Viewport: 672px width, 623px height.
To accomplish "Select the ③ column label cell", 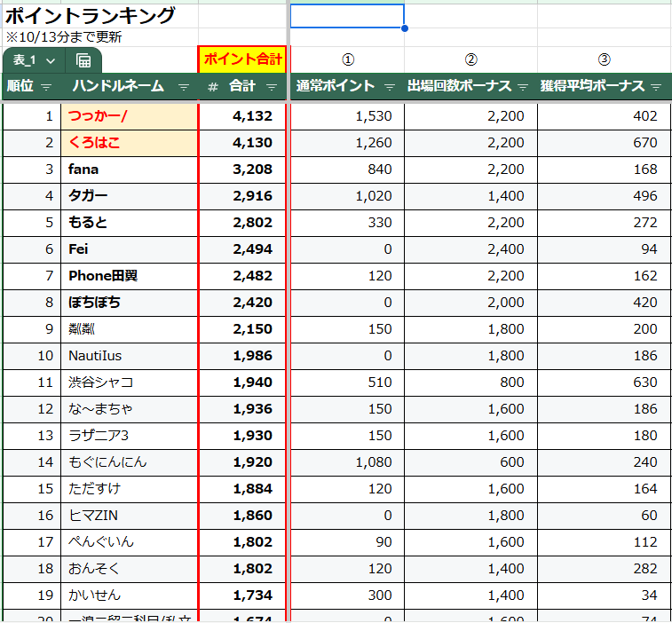I will pos(605,59).
